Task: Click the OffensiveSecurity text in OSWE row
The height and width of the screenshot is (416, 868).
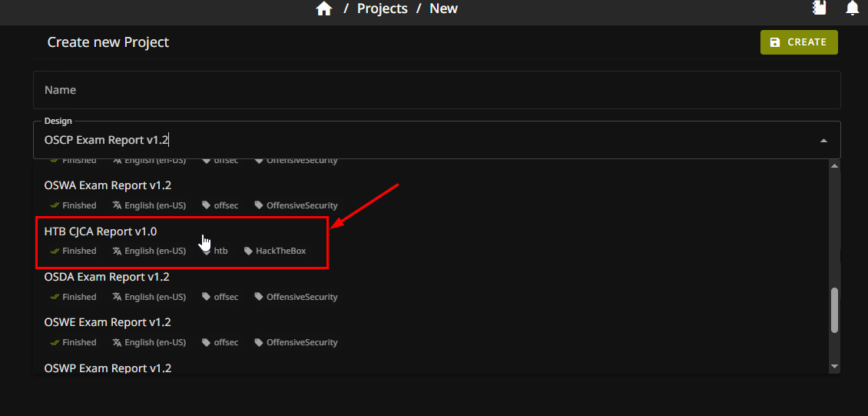Action: click(x=302, y=342)
